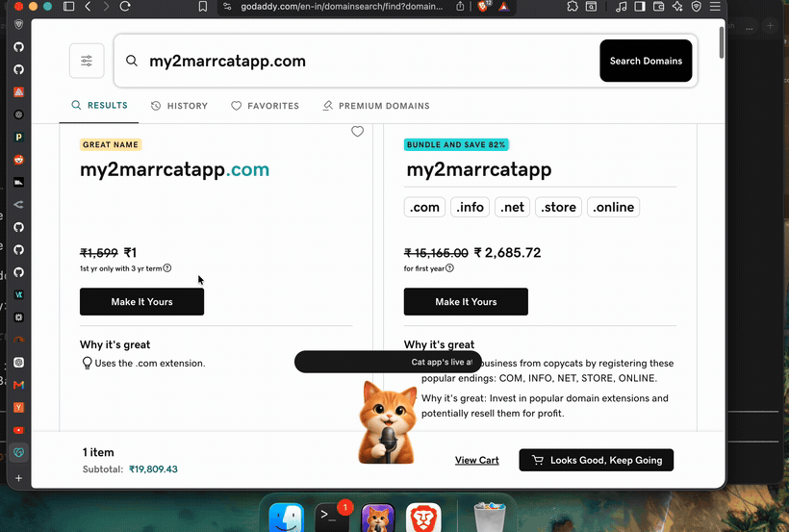This screenshot has width=789, height=532.
Task: Open the Brave Shields lion icon
Action: [483, 7]
